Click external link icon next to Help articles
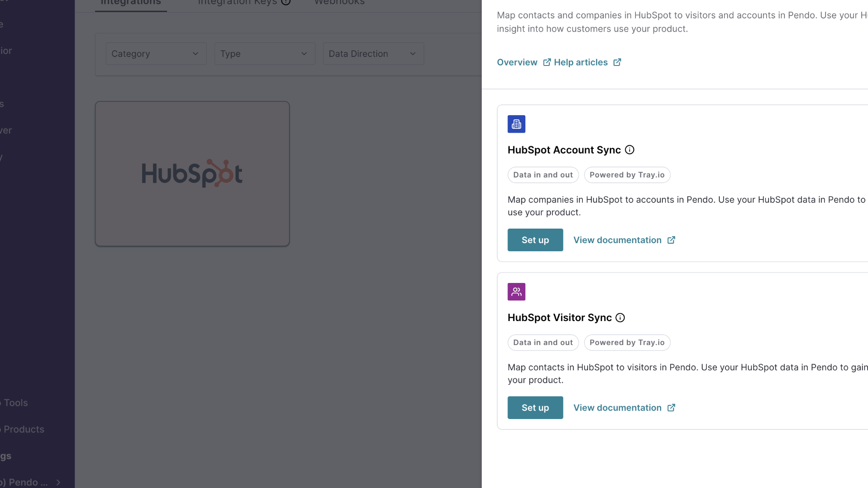 coord(617,62)
